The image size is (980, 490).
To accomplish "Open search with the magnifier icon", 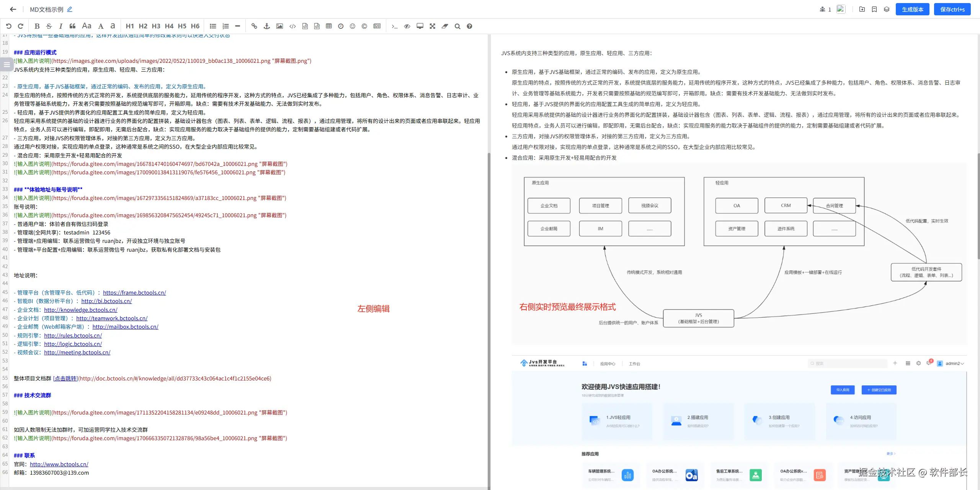I will (x=457, y=26).
